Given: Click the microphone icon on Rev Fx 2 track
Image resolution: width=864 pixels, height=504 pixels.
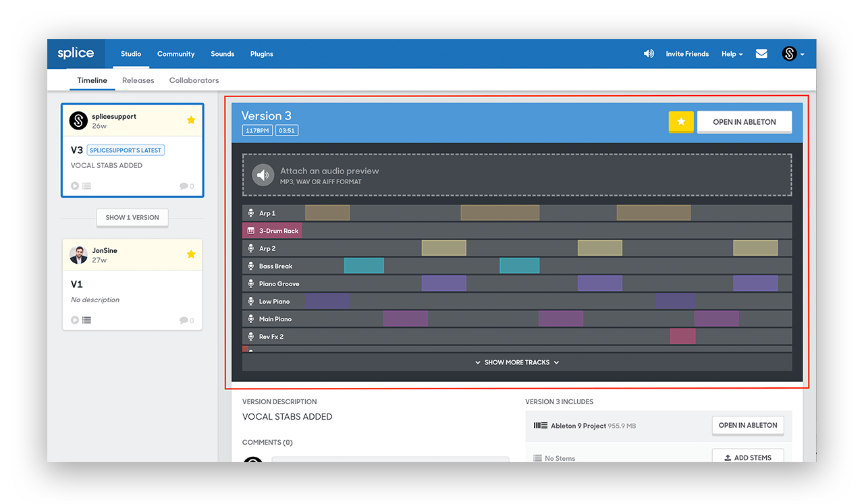Looking at the screenshot, I should (251, 336).
